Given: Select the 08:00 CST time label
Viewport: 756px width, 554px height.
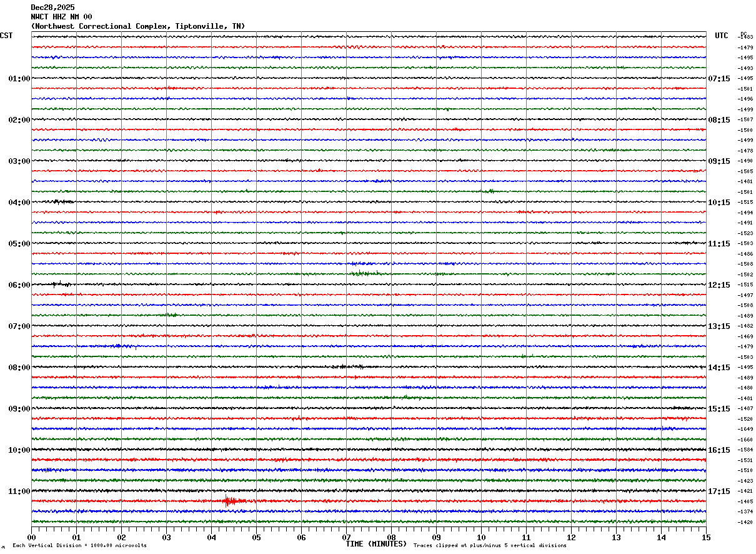Looking at the screenshot, I should (x=19, y=368).
